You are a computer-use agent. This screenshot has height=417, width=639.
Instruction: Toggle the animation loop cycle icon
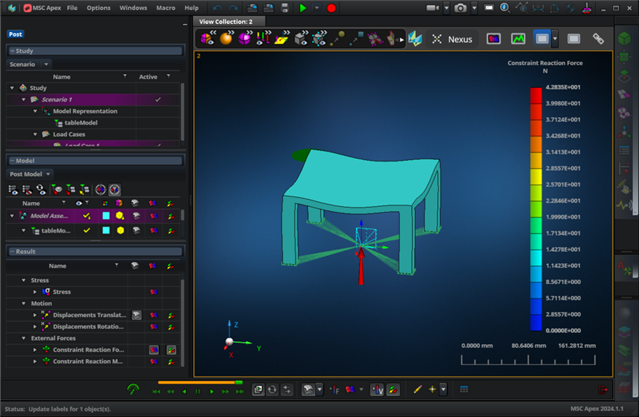[272, 390]
